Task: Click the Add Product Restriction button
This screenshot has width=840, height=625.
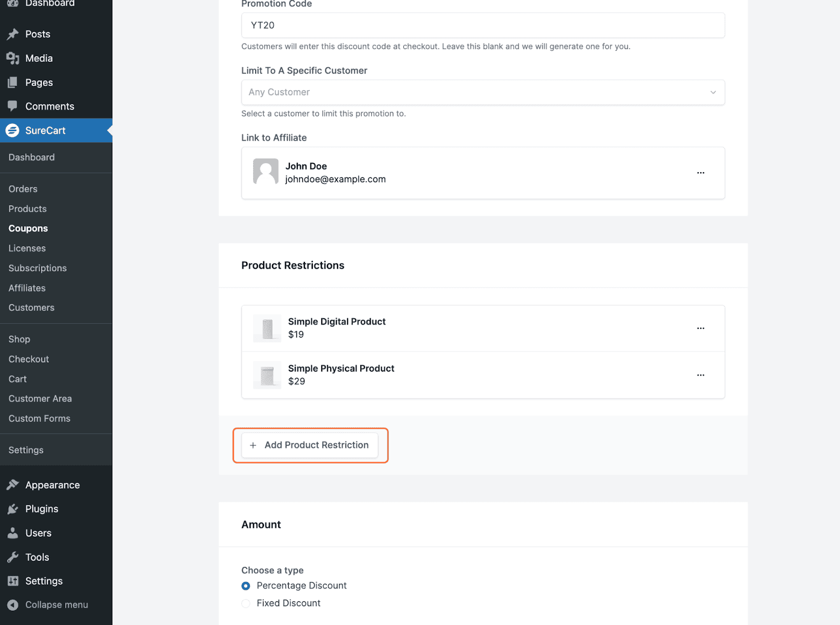Action: pyautogui.click(x=310, y=444)
